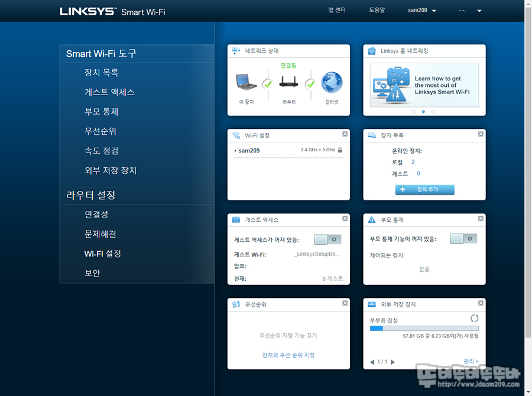Viewport: 532px width, 396px height.
Task: Select second carousel dot in Linksys banner
Action: tap(423, 112)
